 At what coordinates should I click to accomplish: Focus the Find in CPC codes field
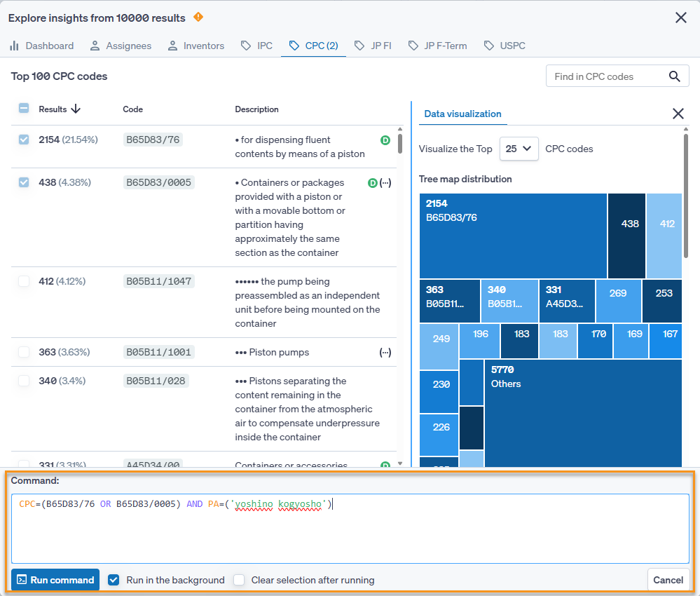tap(617, 76)
